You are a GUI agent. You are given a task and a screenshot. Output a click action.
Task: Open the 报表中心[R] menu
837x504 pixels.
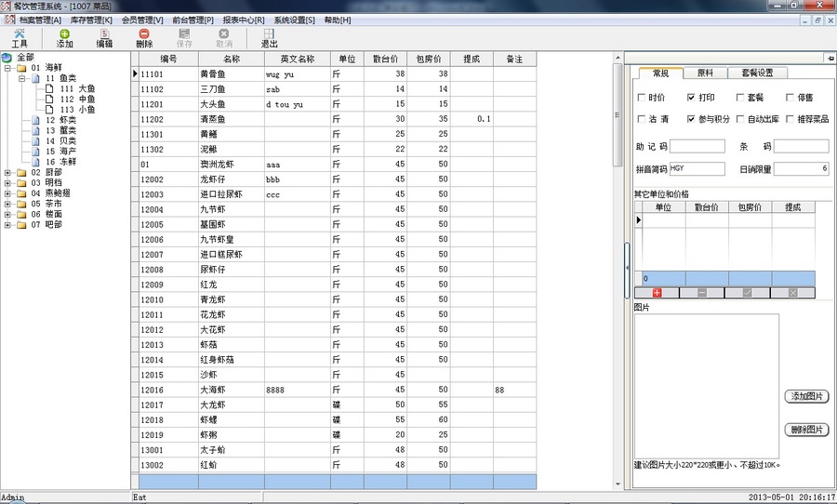pos(244,20)
